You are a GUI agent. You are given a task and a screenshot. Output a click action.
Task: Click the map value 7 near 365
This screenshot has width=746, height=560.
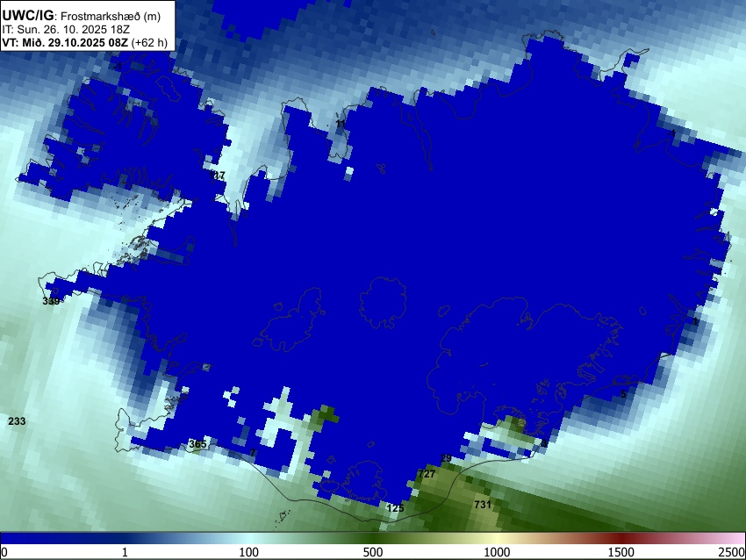(253, 452)
